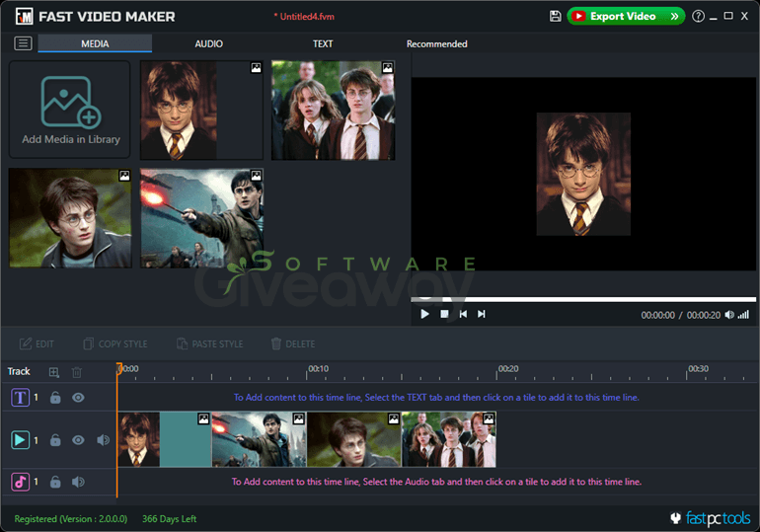Open the hamburger menu beside the MEDIA tab
Image resolution: width=760 pixels, height=532 pixels.
click(23, 43)
